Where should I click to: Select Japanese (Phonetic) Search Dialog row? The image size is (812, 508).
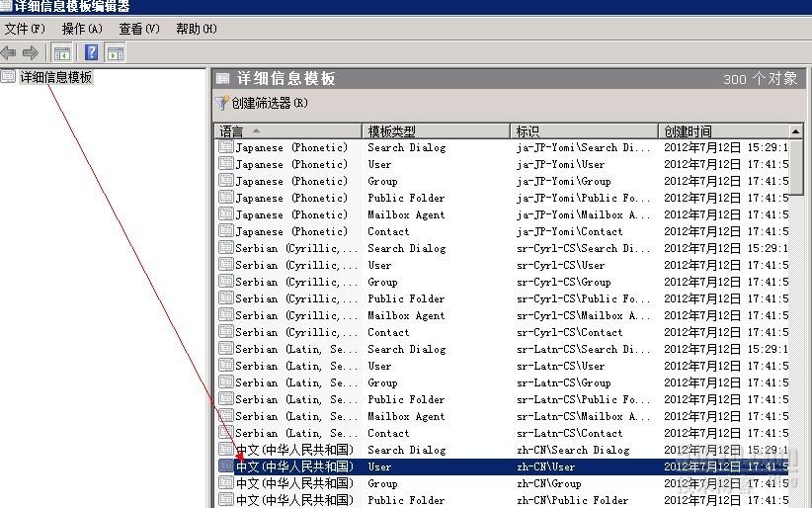pos(501,147)
